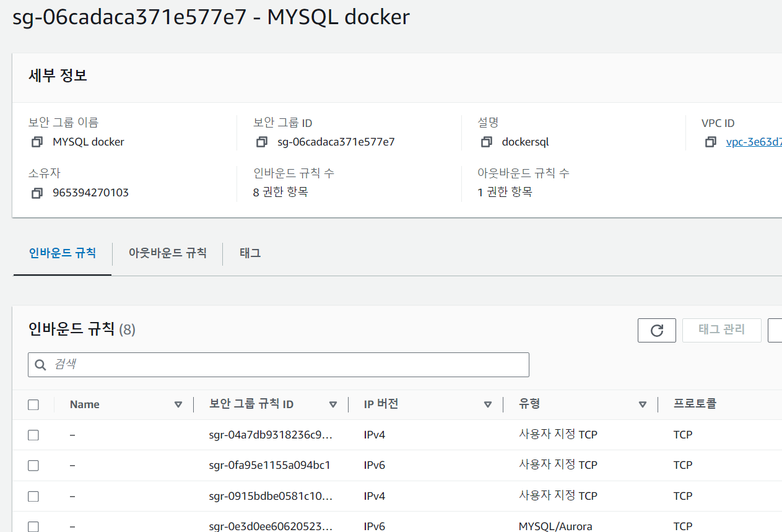This screenshot has height=532, width=782.
Task: Copy the security group name MYSQL docker
Action: [x=37, y=142]
